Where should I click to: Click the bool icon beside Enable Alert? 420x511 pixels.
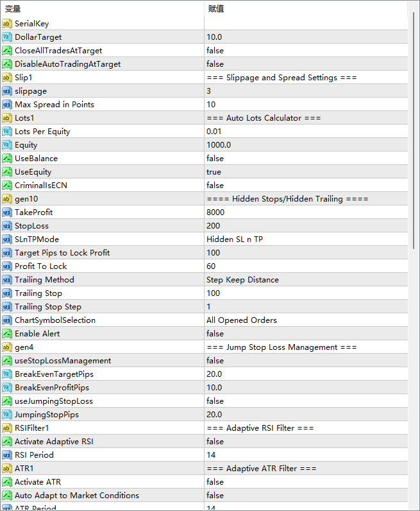point(7,334)
